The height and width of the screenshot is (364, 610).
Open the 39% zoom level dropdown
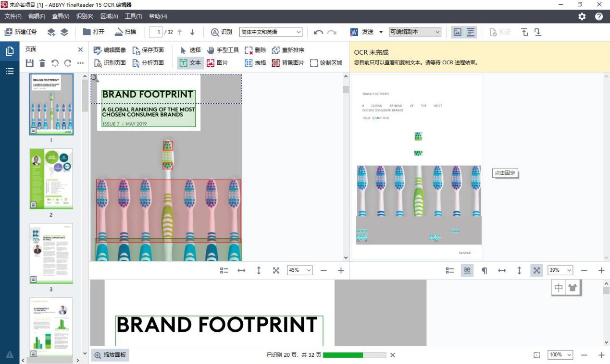point(560,270)
